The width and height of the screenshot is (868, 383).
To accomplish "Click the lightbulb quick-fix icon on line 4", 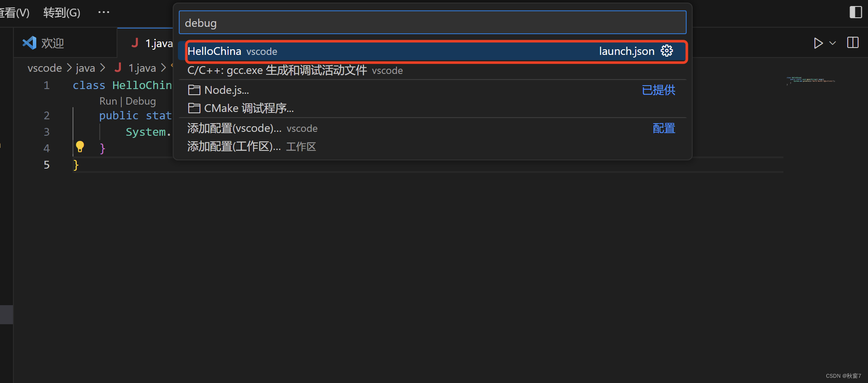I will click(x=80, y=147).
